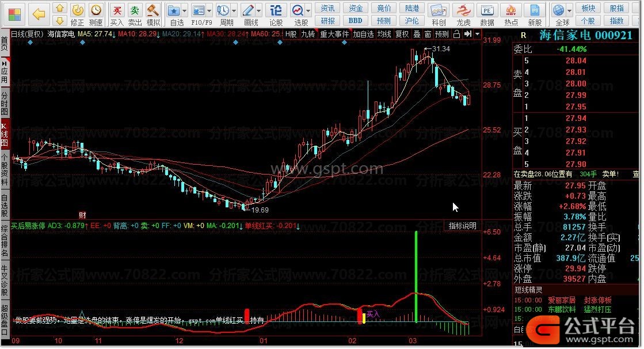Open the 模拟 simulated trading gavel
Image resolution: width=644 pixels, height=349 pixels.
pos(153,10)
